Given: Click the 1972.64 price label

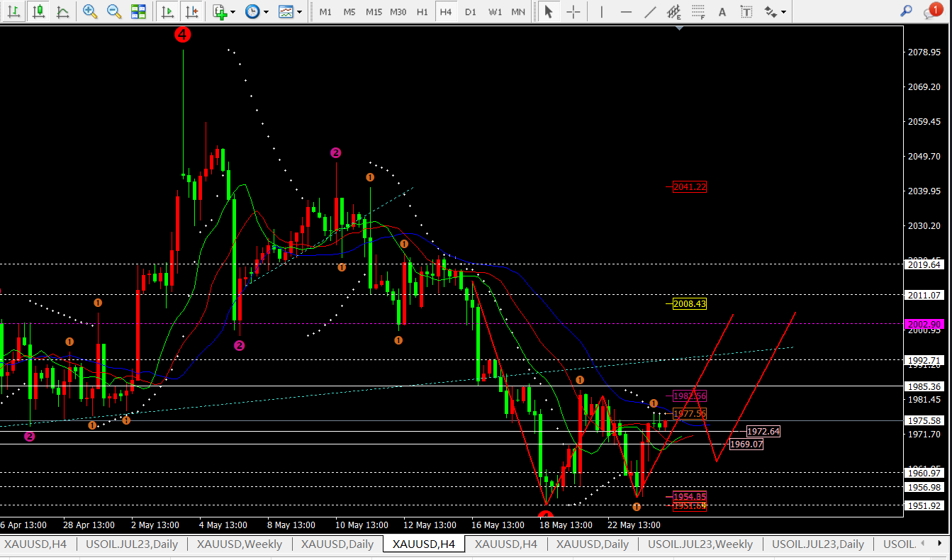Looking at the screenshot, I should click(764, 431).
